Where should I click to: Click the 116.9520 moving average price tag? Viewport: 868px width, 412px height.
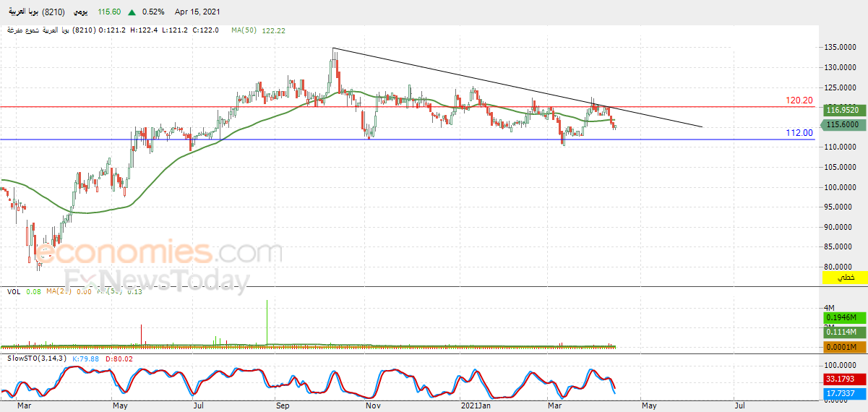pyautogui.click(x=844, y=110)
